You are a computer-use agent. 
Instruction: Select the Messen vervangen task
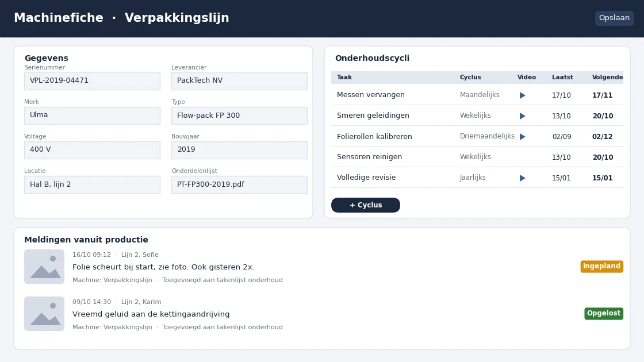pos(370,95)
